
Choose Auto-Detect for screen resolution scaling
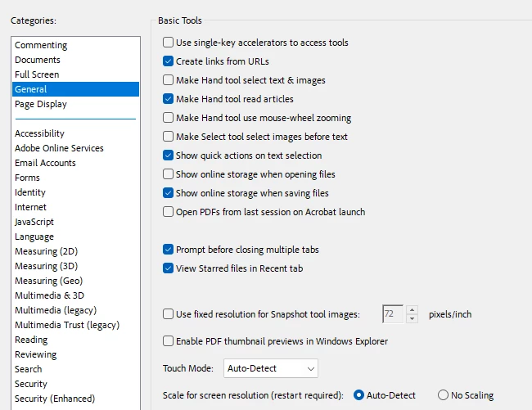coord(358,395)
